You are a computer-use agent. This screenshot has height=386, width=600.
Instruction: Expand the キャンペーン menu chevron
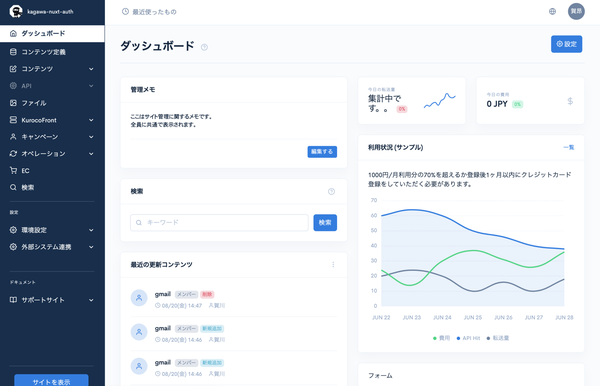91,137
